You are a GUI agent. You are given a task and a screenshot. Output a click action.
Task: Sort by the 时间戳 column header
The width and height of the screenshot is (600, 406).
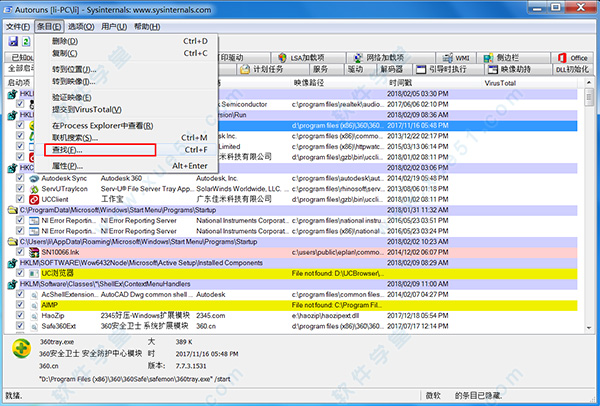pyautogui.click(x=434, y=83)
